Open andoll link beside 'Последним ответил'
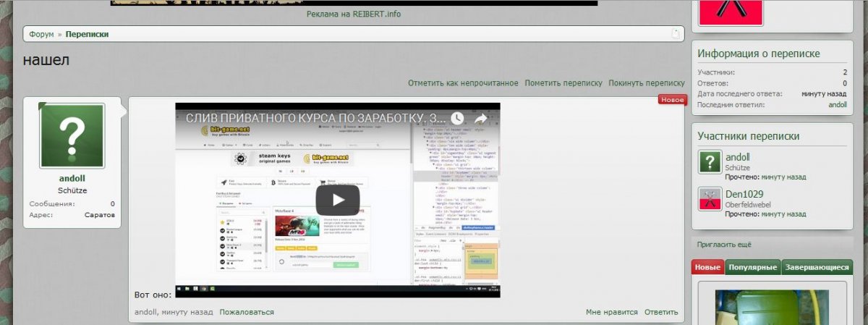Viewport: 868px width, 325px height. (838, 104)
